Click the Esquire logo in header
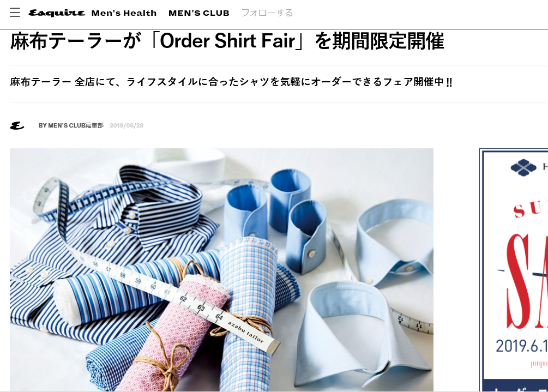This screenshot has width=548, height=392. click(57, 13)
